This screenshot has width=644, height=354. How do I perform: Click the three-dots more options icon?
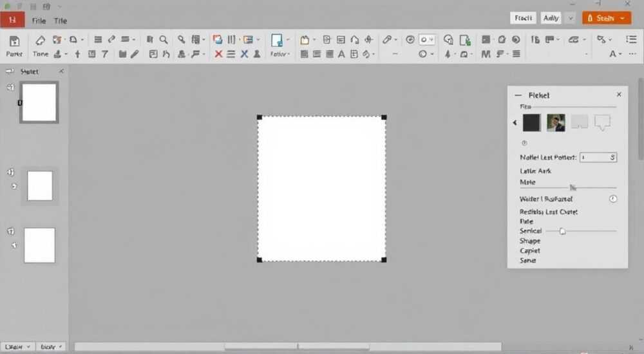[632, 54]
